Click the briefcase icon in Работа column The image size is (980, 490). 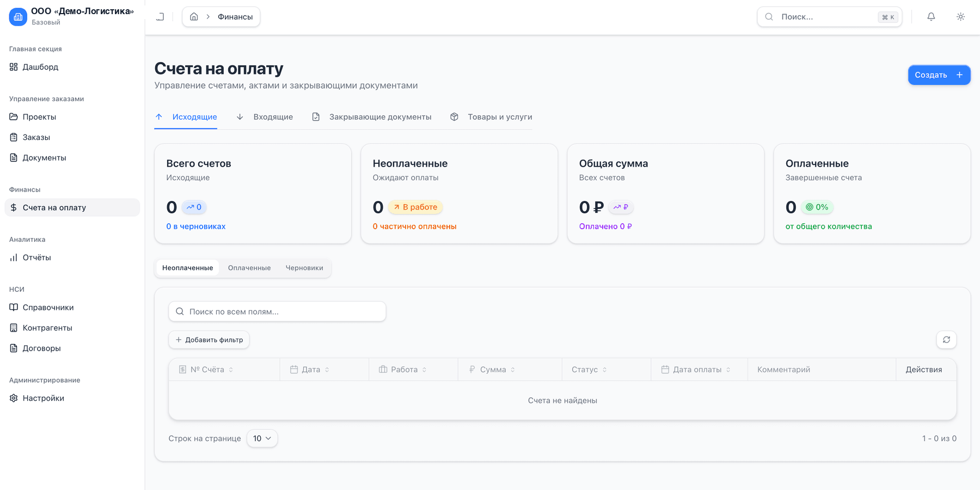[383, 370]
